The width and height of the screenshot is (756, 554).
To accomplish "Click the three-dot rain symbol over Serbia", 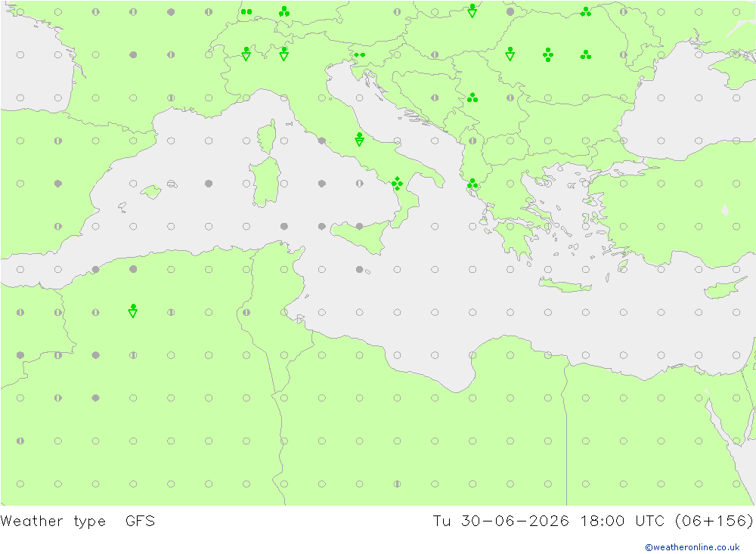I will [472, 98].
